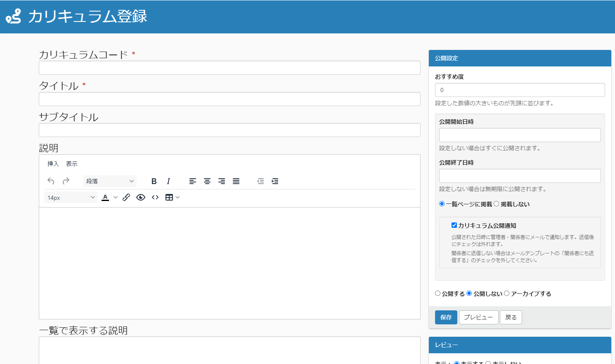Open source code view in editor
This screenshot has height=364, width=615.
pyautogui.click(x=155, y=197)
